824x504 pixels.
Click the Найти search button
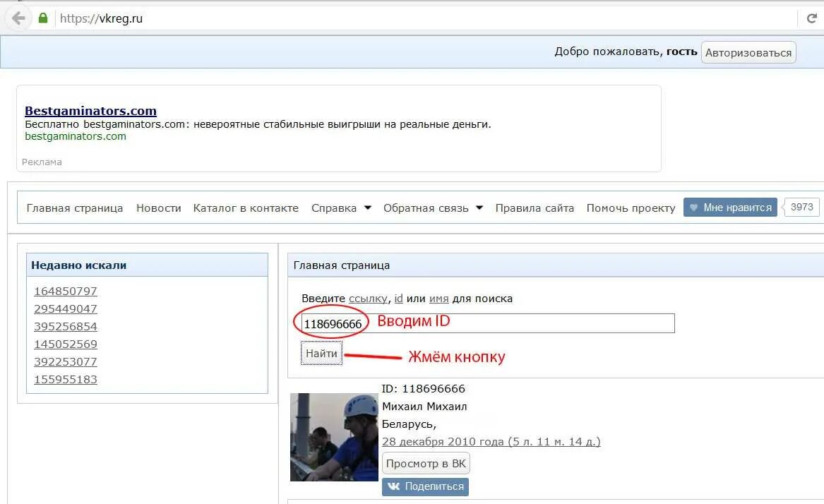pos(321,353)
